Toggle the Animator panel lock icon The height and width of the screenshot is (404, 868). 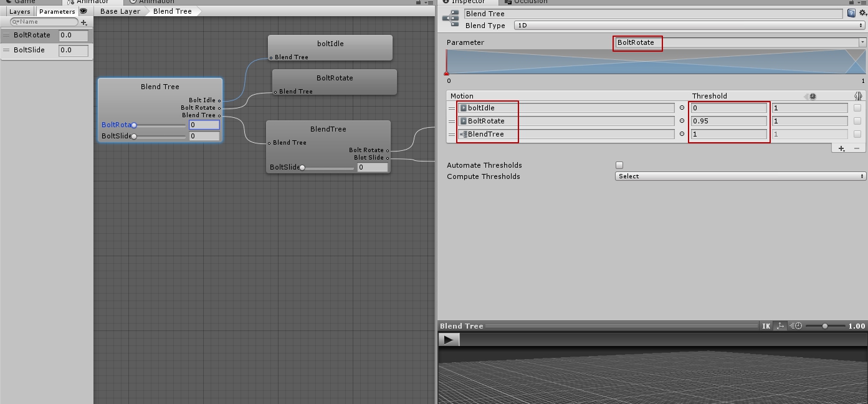418,2
